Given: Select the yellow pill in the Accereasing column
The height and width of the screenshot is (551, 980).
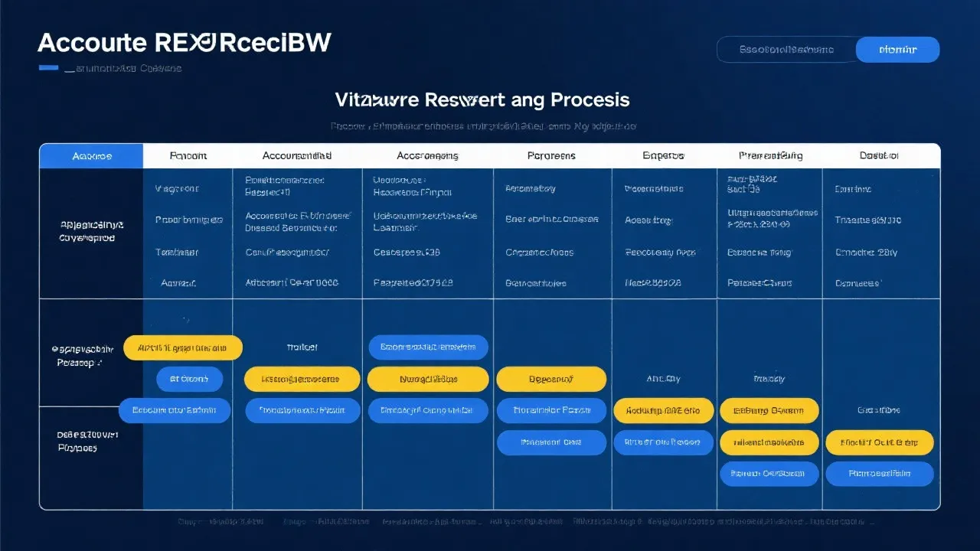Looking at the screenshot, I should pyautogui.click(x=428, y=379).
